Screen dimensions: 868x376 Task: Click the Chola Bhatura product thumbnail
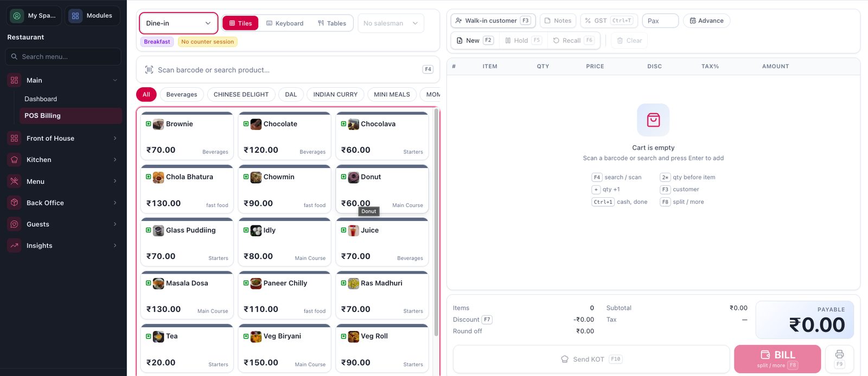click(158, 177)
